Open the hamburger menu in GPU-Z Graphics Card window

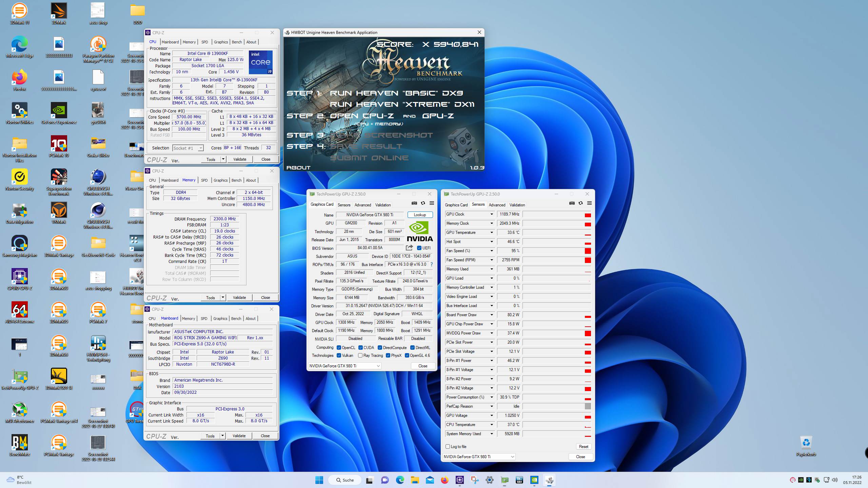(x=432, y=203)
